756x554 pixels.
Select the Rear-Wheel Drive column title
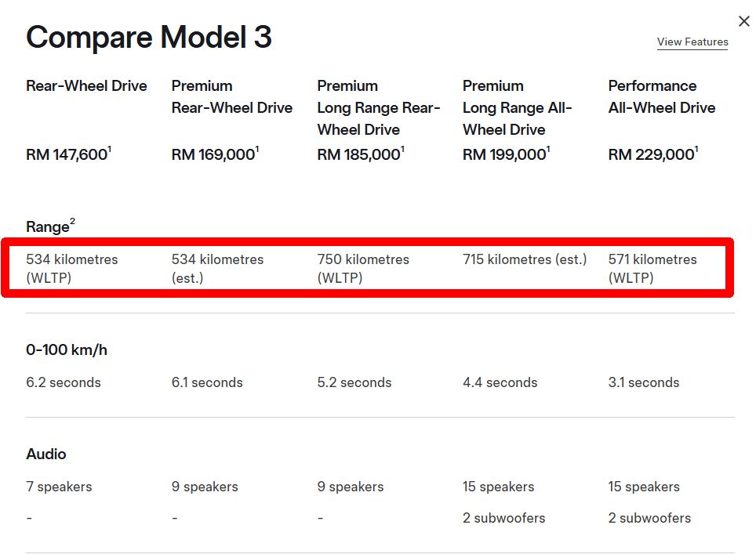86,86
